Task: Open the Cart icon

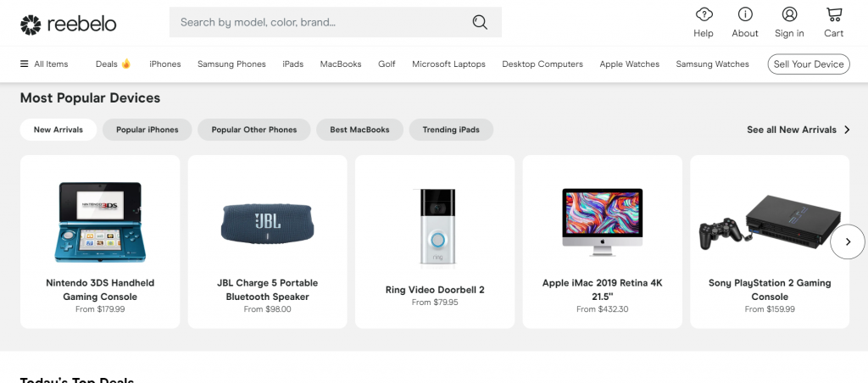Action: point(834,14)
